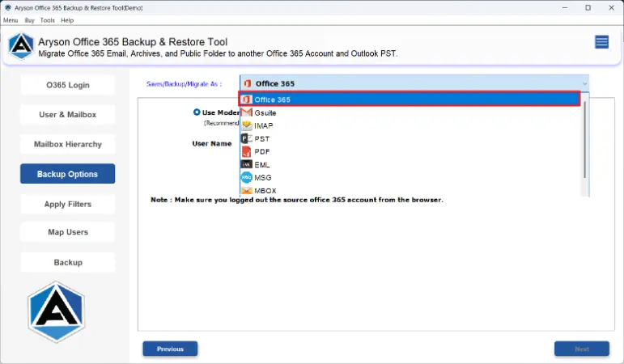Choose MSG from the format list
The image size is (624, 364).
(410, 177)
